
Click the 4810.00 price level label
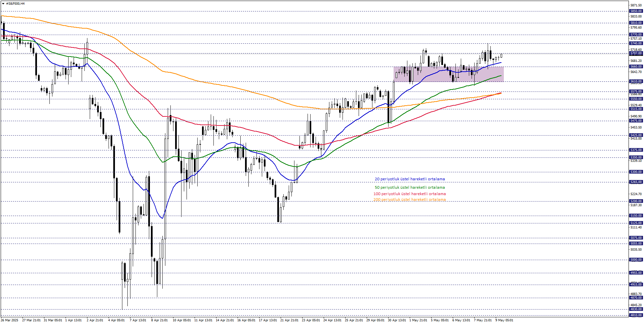point(636,315)
